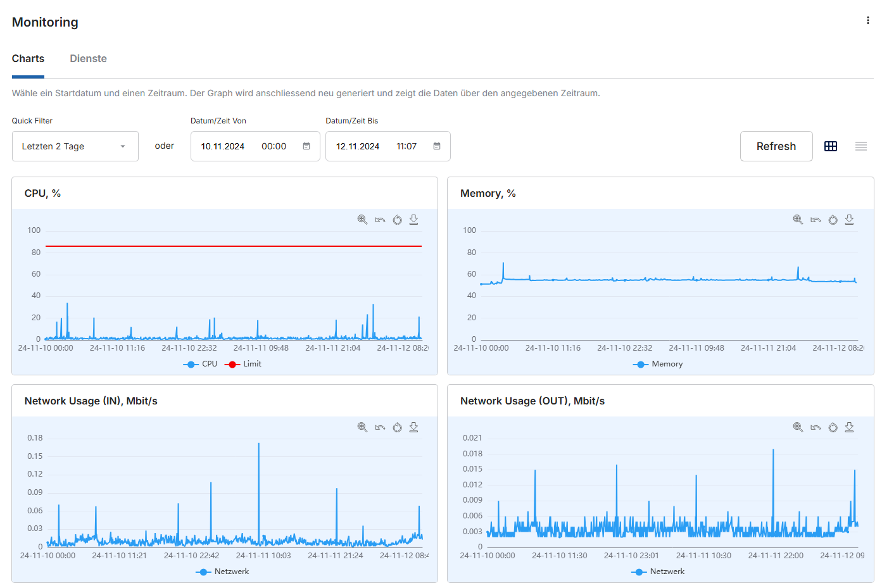Image resolution: width=882 pixels, height=588 pixels.
Task: Switch to grid view layout
Action: (831, 146)
